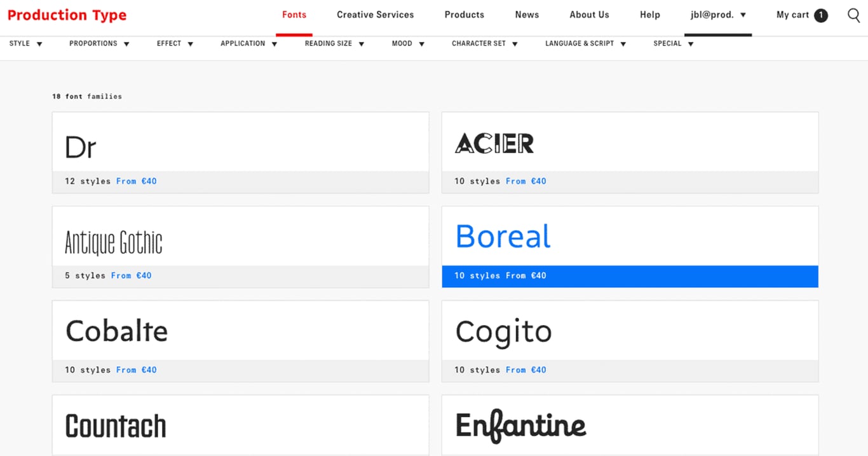
Task: Open the SPECIAL filter dropdown
Action: [674, 43]
